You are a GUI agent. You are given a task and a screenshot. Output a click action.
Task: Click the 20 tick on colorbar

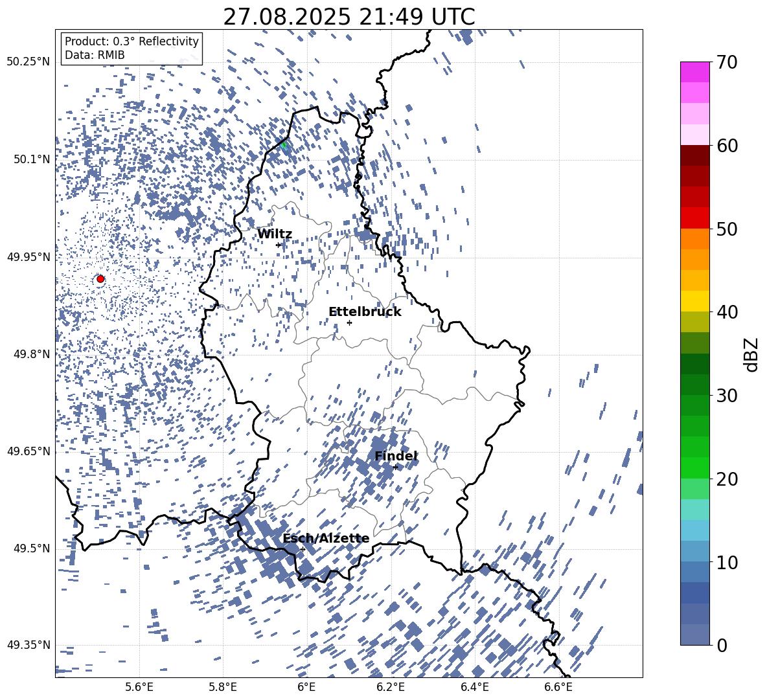[726, 479]
